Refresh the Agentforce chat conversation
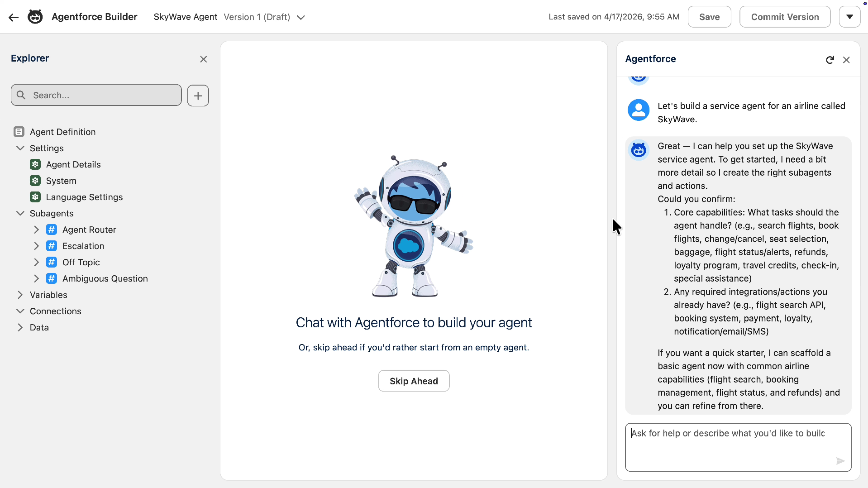The image size is (868, 488). coord(830,60)
